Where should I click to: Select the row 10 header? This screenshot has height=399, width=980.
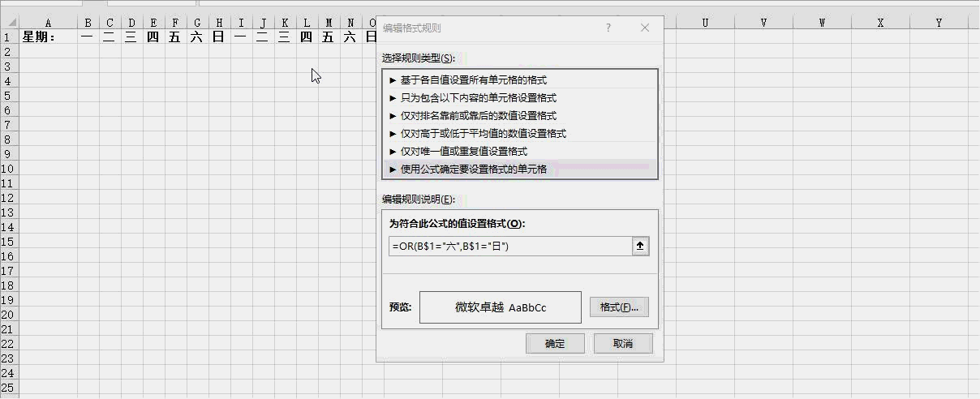(x=9, y=168)
